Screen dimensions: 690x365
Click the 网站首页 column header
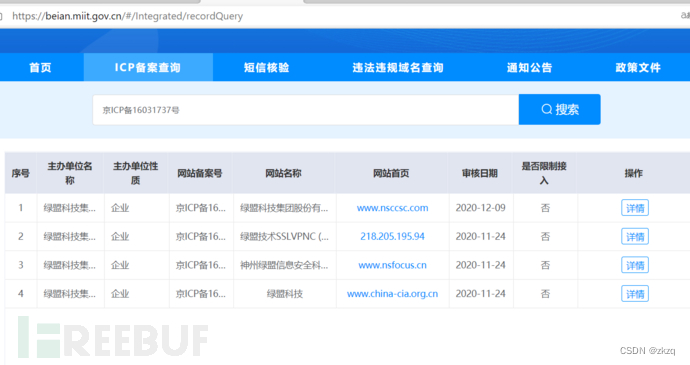[392, 173]
